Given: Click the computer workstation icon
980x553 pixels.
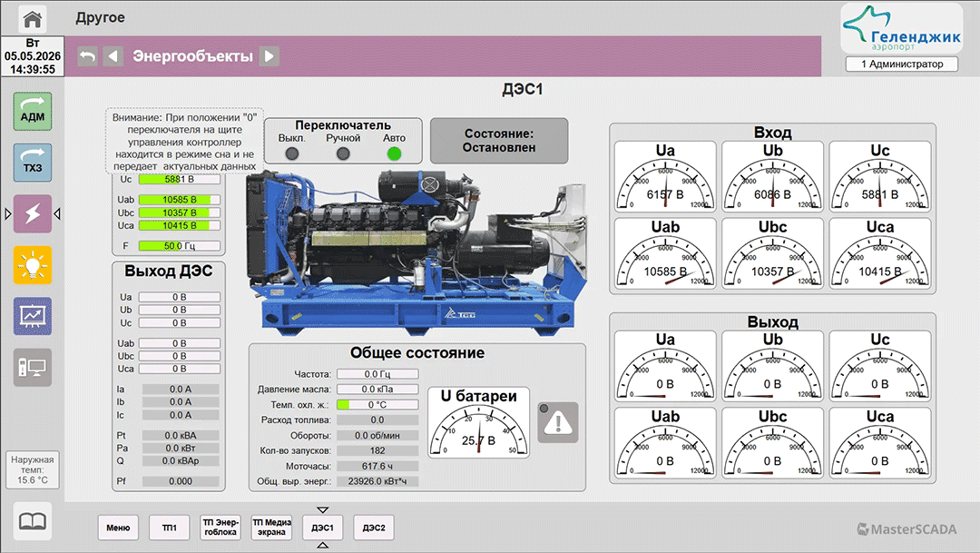Looking at the screenshot, I should [x=33, y=367].
